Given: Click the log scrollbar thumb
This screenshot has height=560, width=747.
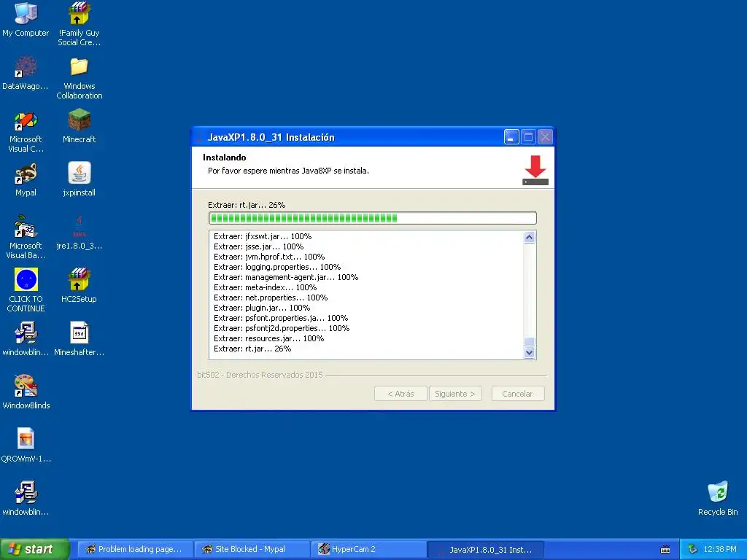Looking at the screenshot, I should pyautogui.click(x=530, y=341).
